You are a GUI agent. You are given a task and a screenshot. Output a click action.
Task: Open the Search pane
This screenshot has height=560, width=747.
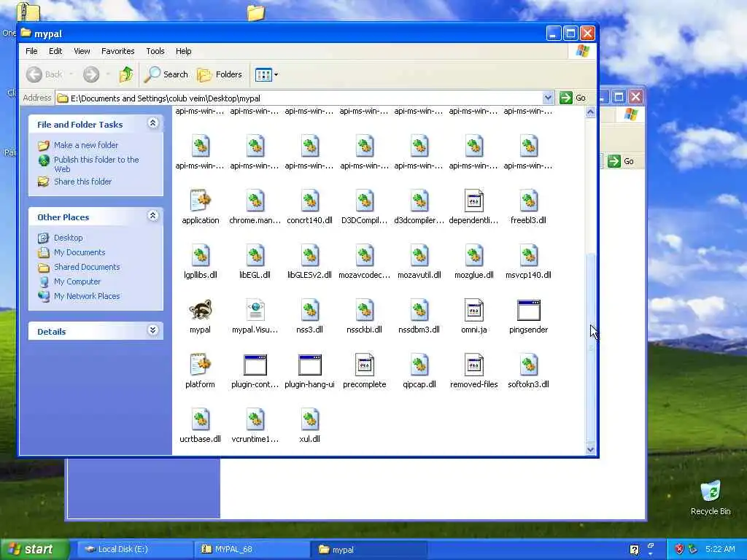[x=166, y=74]
